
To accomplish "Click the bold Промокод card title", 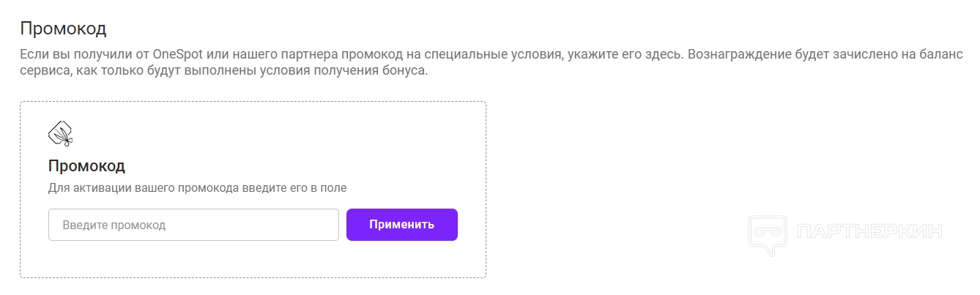I will pos(86,165).
